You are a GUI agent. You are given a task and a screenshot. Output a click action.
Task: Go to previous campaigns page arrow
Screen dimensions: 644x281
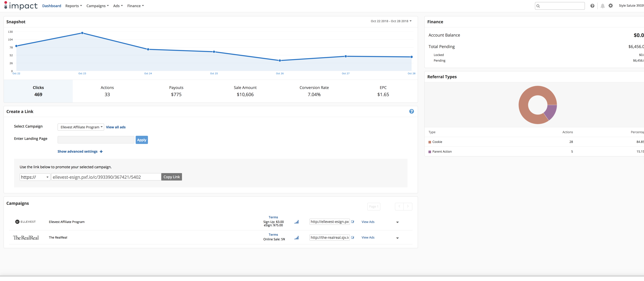399,206
